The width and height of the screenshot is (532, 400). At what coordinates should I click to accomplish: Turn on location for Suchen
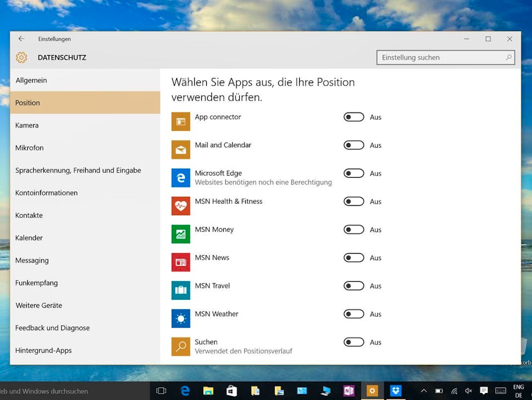pyautogui.click(x=354, y=342)
